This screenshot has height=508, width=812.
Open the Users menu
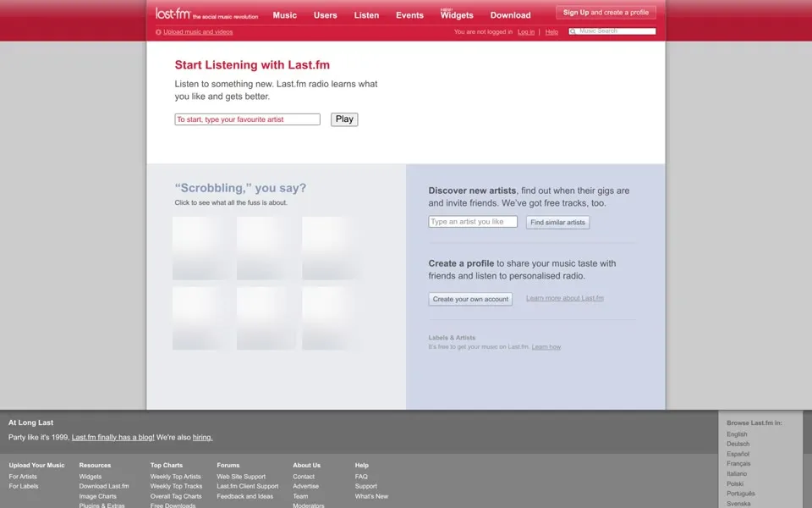tap(325, 15)
